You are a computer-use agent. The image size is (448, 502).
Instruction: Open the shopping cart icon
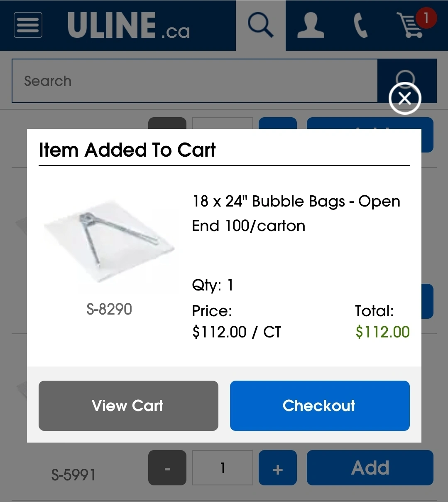410,26
